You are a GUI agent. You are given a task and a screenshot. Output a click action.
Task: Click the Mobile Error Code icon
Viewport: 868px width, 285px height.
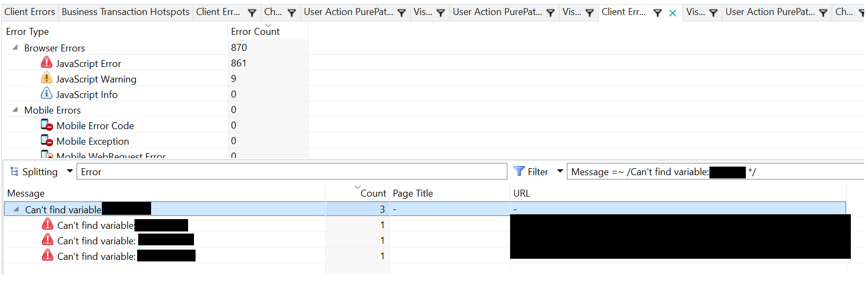pyautogui.click(x=47, y=125)
